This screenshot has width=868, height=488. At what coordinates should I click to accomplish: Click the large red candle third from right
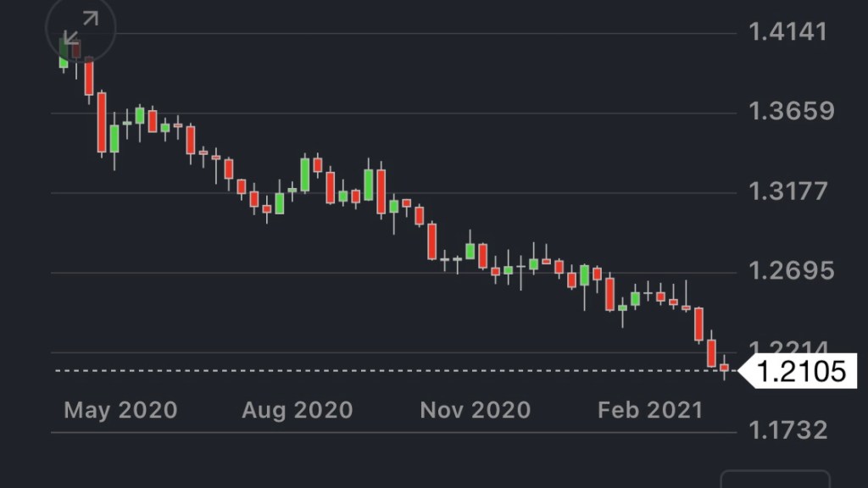pos(699,324)
